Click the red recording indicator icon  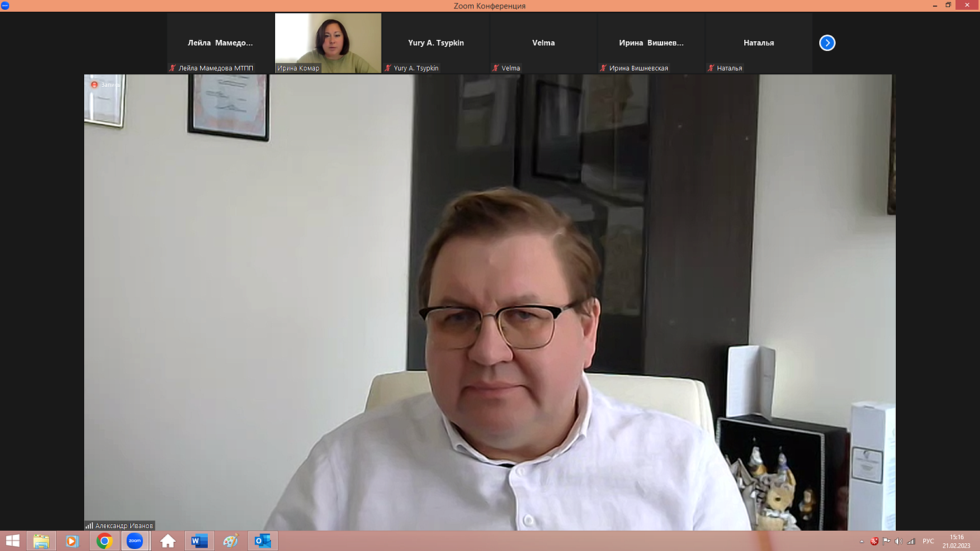94,85
